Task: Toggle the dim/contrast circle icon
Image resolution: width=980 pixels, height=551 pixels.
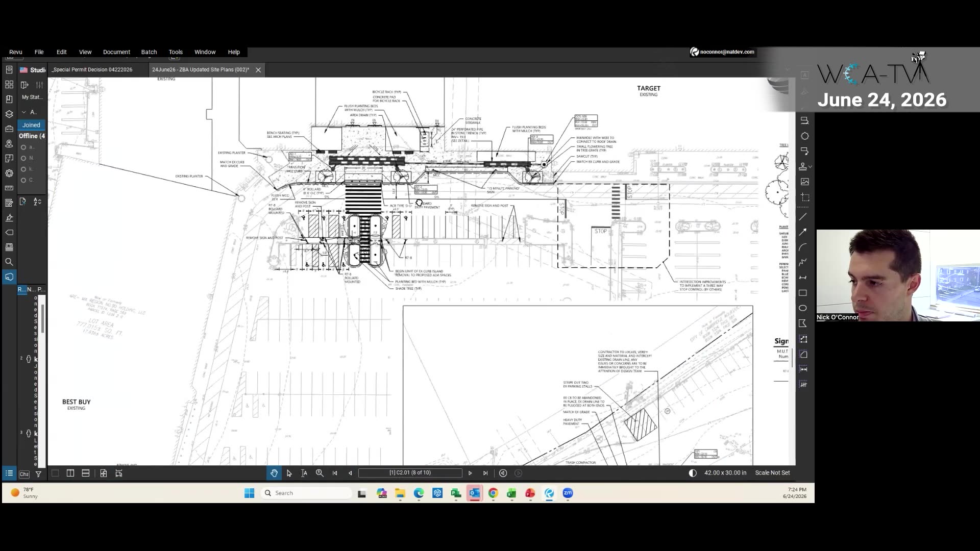Action: 693,473
